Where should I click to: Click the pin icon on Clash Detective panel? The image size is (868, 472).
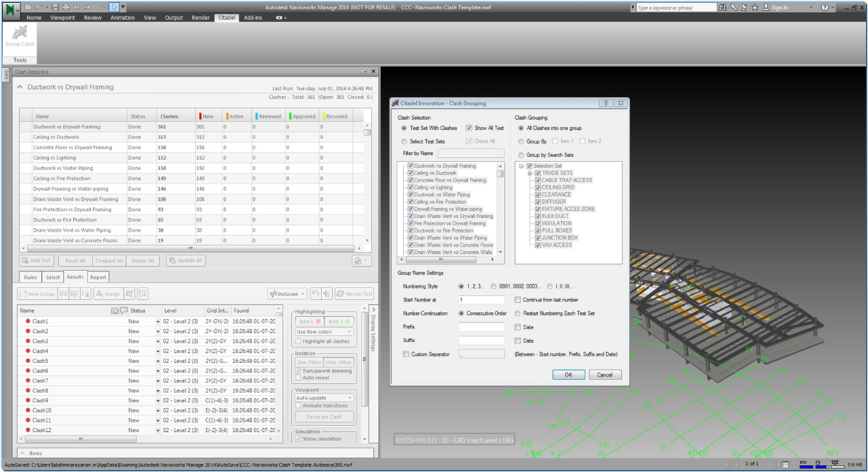(364, 72)
